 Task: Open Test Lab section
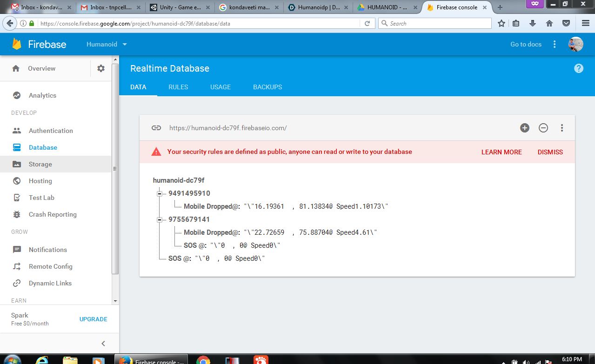coord(41,198)
